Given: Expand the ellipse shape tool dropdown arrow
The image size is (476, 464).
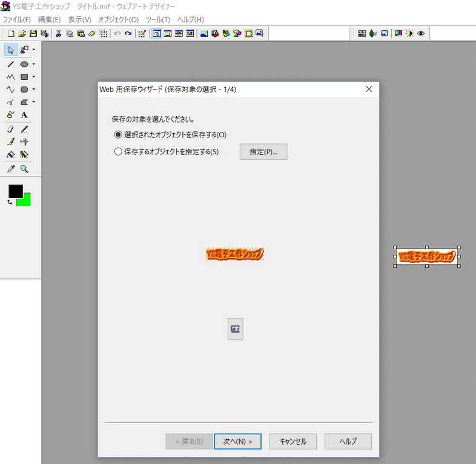Looking at the screenshot, I should [x=34, y=64].
